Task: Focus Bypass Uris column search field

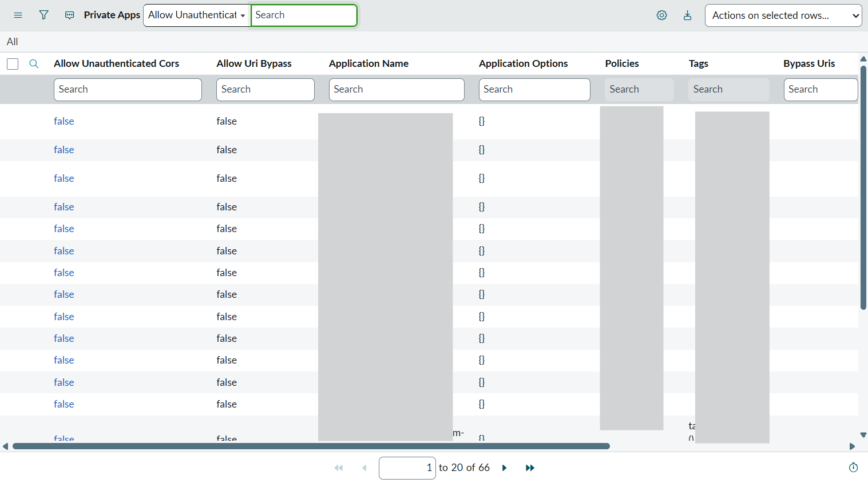Action: pos(821,90)
